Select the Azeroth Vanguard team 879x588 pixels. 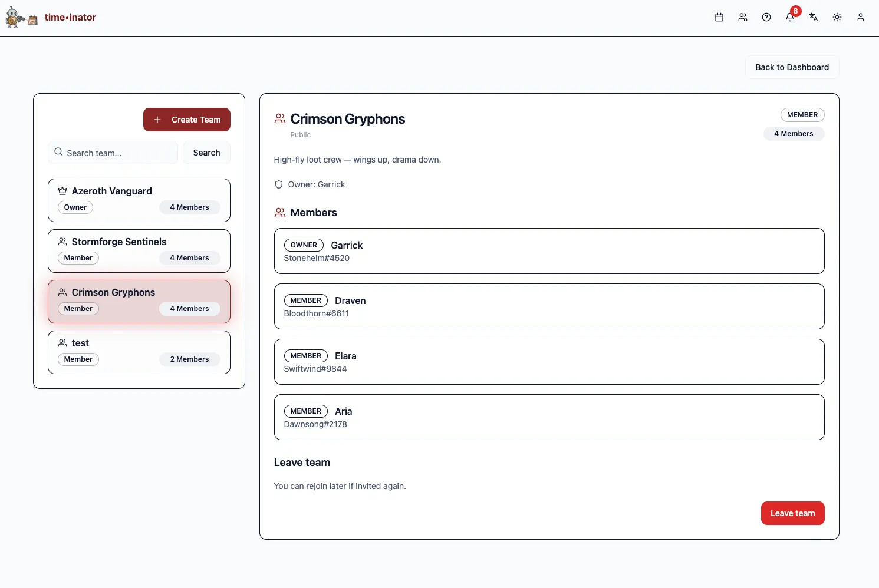(139, 200)
